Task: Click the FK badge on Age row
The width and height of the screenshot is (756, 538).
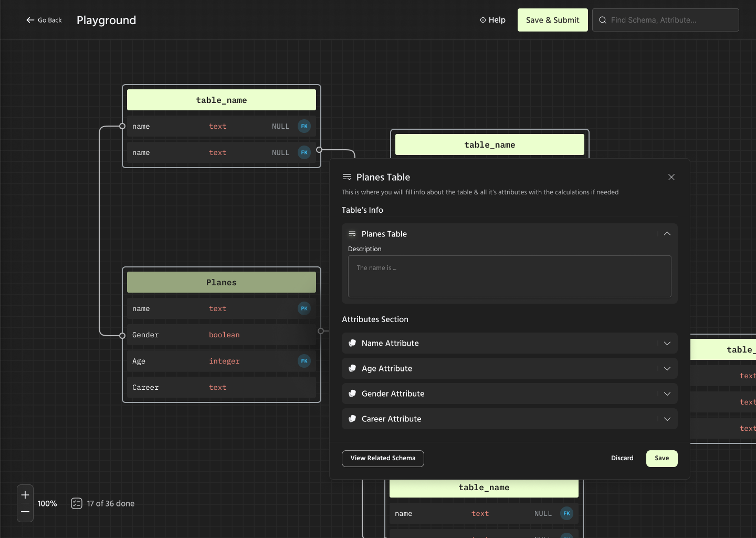Action: (304, 361)
